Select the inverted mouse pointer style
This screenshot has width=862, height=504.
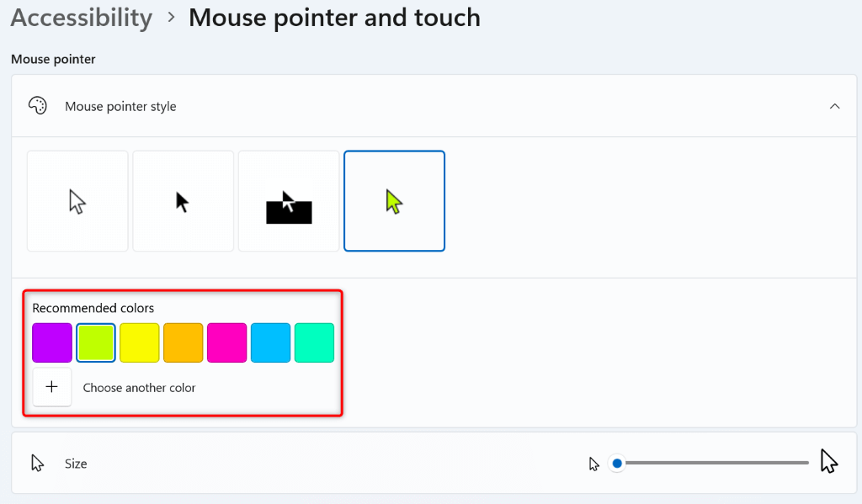pos(289,200)
